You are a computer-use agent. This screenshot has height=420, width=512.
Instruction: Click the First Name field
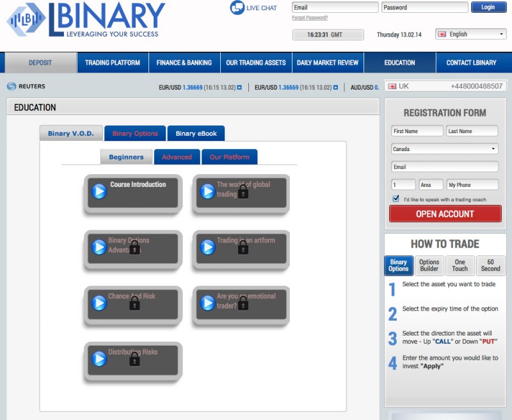pos(417,131)
